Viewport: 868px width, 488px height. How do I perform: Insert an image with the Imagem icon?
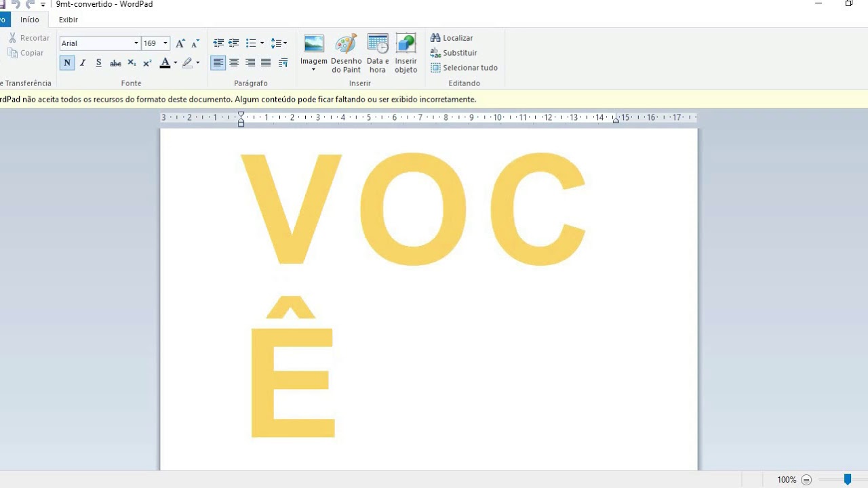click(314, 44)
